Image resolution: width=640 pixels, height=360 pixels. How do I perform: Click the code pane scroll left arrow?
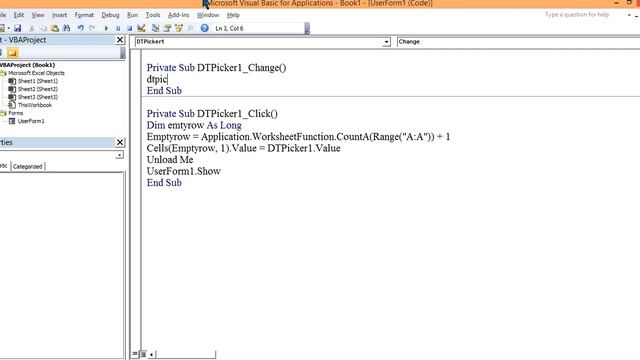point(151,354)
